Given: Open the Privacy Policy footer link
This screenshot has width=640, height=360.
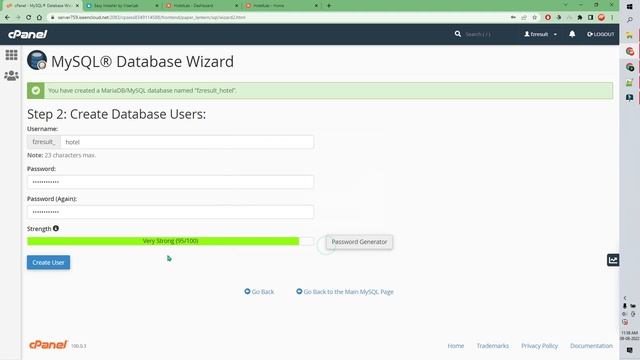Looking at the screenshot, I should tap(539, 346).
